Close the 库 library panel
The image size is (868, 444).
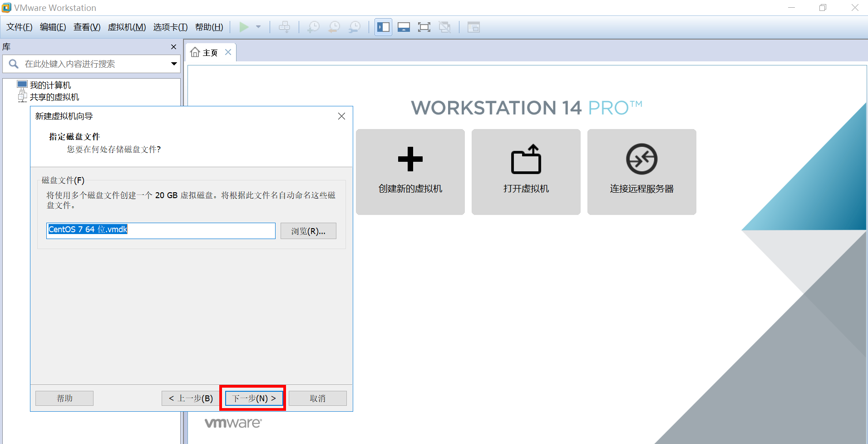point(173,47)
